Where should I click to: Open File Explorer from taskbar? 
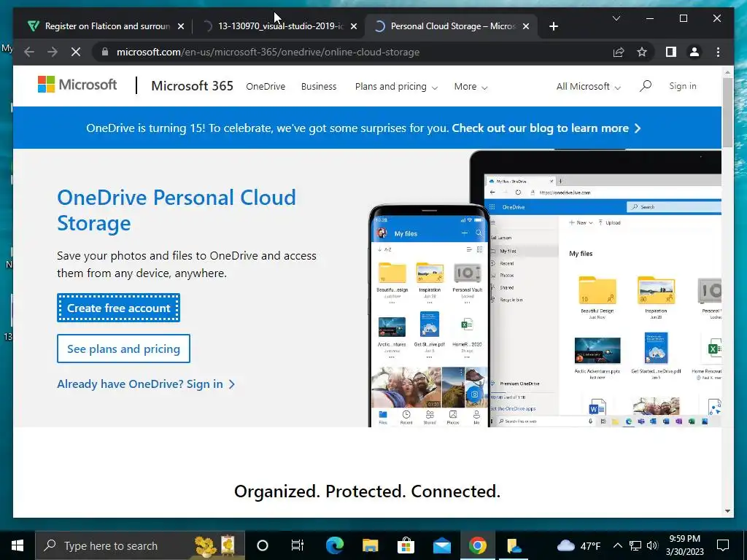pyautogui.click(x=370, y=545)
